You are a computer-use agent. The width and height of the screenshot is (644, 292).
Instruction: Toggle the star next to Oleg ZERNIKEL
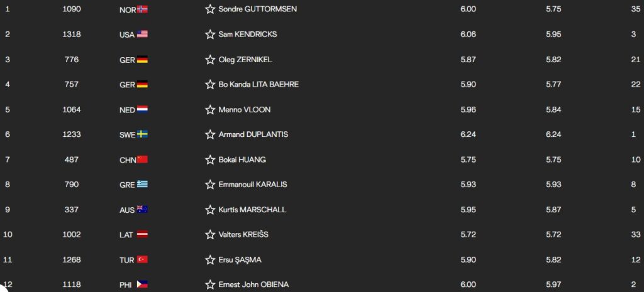[210, 60]
